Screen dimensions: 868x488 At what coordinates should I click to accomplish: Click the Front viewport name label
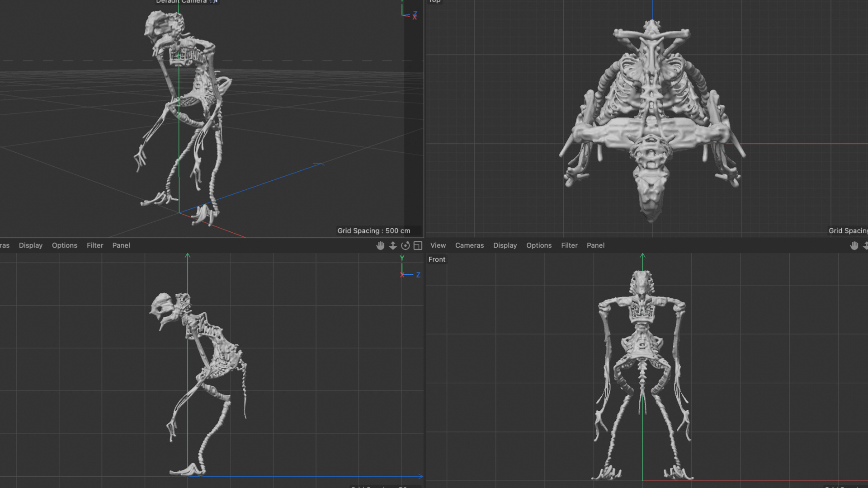click(x=437, y=259)
